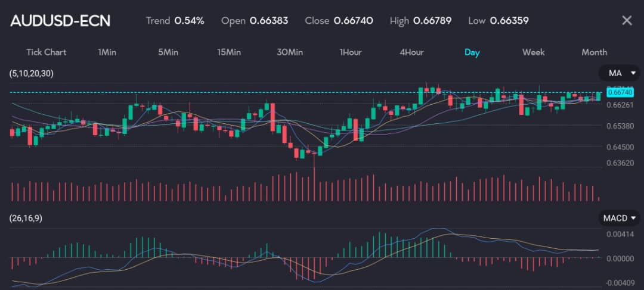Expand the MACD indicator dropdown

coord(620,218)
